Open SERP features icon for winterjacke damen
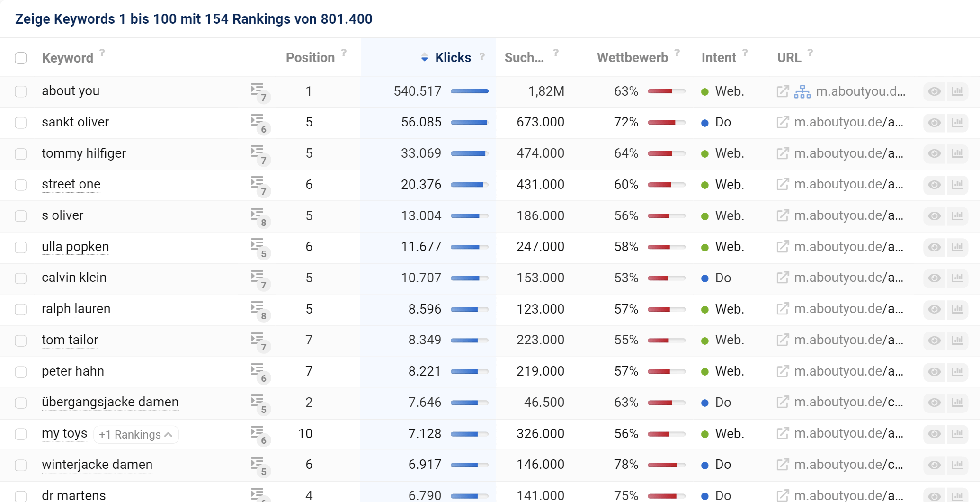980x502 pixels. pyautogui.click(x=260, y=466)
